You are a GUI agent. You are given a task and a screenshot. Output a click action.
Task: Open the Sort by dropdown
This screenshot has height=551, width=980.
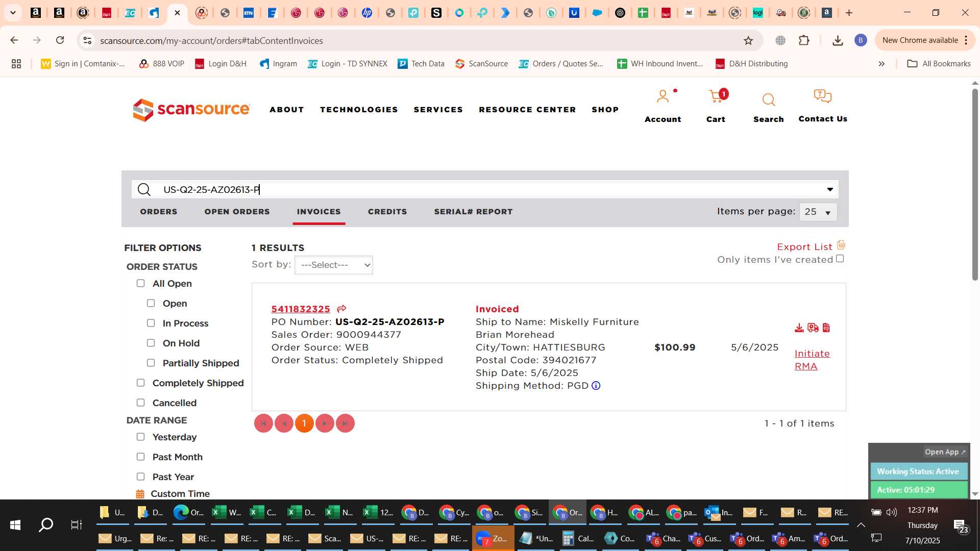[x=333, y=265]
